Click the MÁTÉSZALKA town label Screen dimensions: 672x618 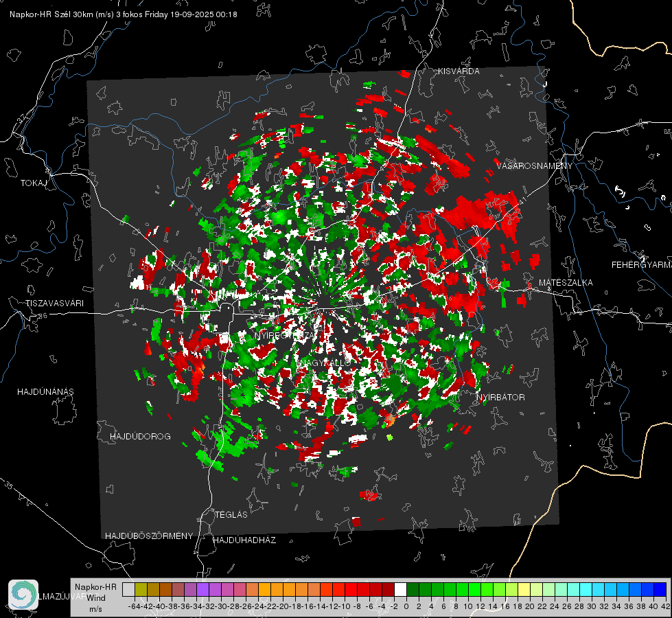566,283
